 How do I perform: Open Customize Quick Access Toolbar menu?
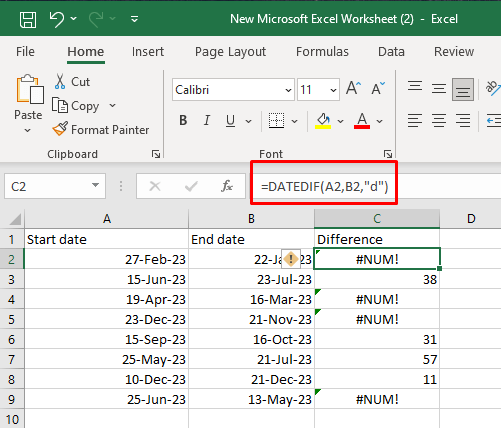pyautogui.click(x=134, y=19)
